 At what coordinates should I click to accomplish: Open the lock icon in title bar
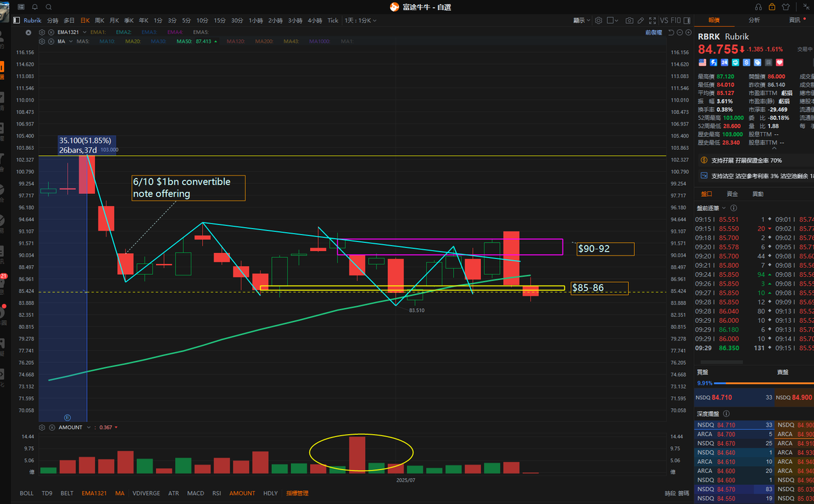click(772, 7)
